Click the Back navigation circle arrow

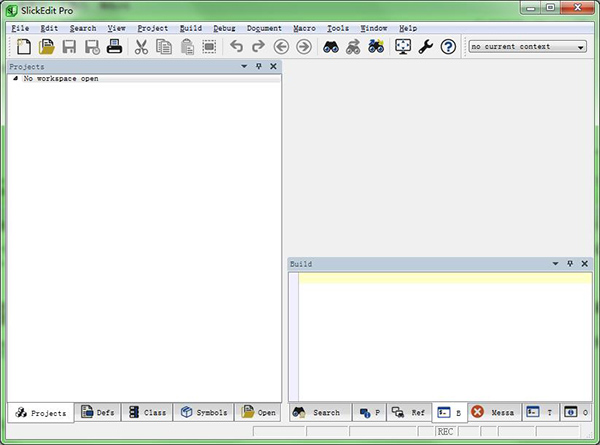pyautogui.click(x=281, y=47)
